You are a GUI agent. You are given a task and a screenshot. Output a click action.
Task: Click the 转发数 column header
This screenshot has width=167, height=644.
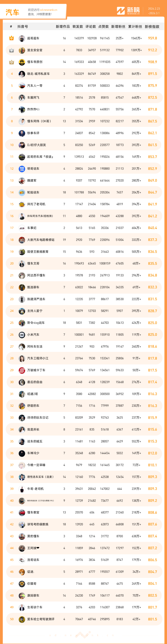point(78,27)
